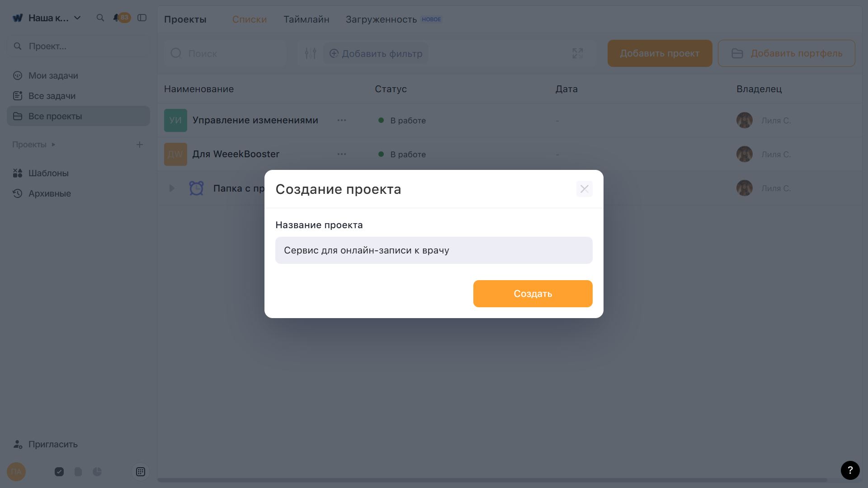Open notifications bell with 83 badge

coord(121,18)
